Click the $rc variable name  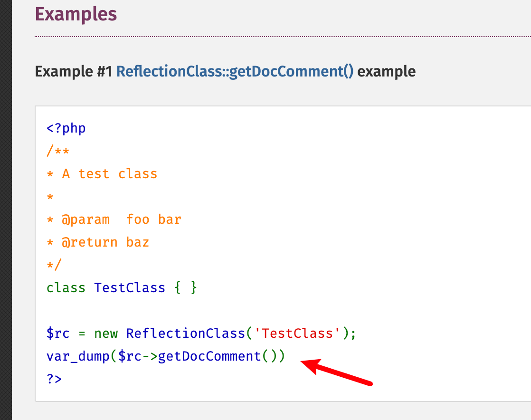[x=58, y=333]
